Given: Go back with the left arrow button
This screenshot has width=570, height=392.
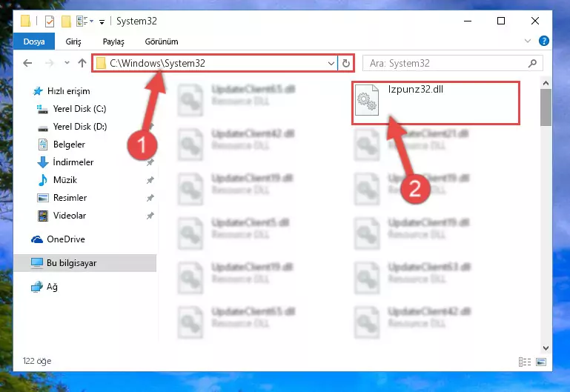Looking at the screenshot, I should (x=27, y=63).
